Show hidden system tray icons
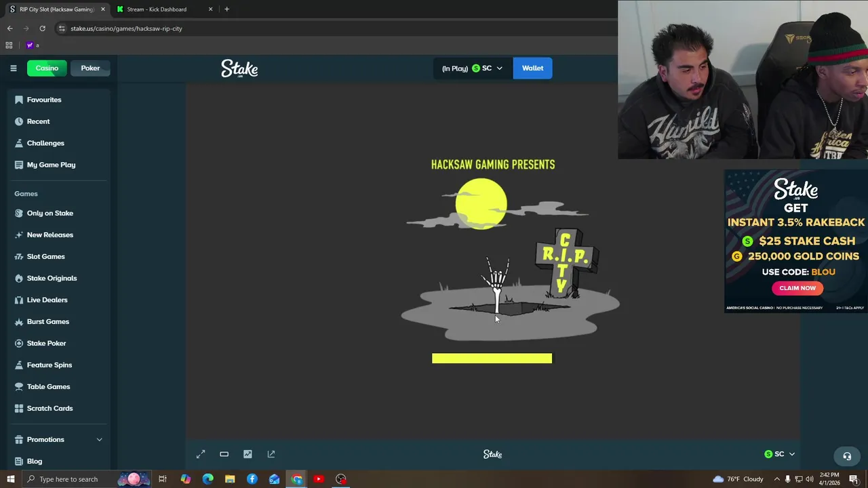 click(777, 479)
